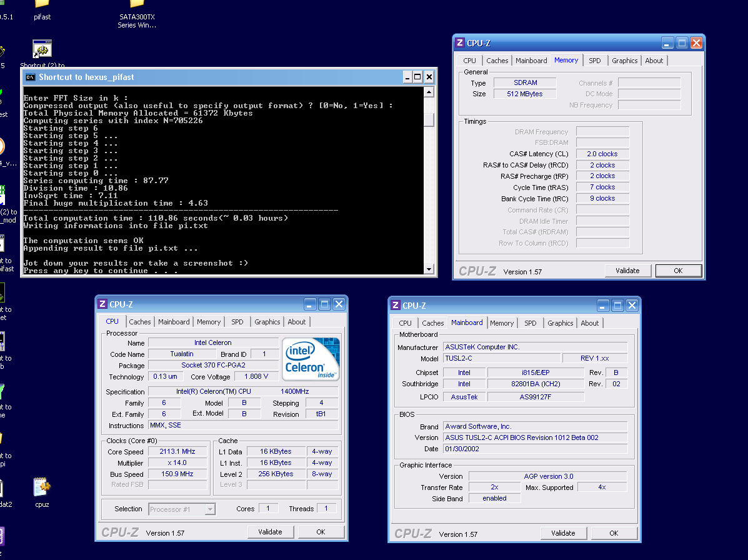Click Validate in the Memory window
This screenshot has width=748, height=560.
click(627, 271)
